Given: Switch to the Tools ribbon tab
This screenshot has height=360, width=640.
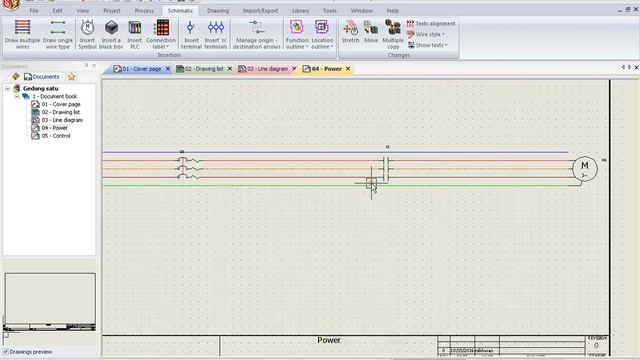Looking at the screenshot, I should coord(330,11).
